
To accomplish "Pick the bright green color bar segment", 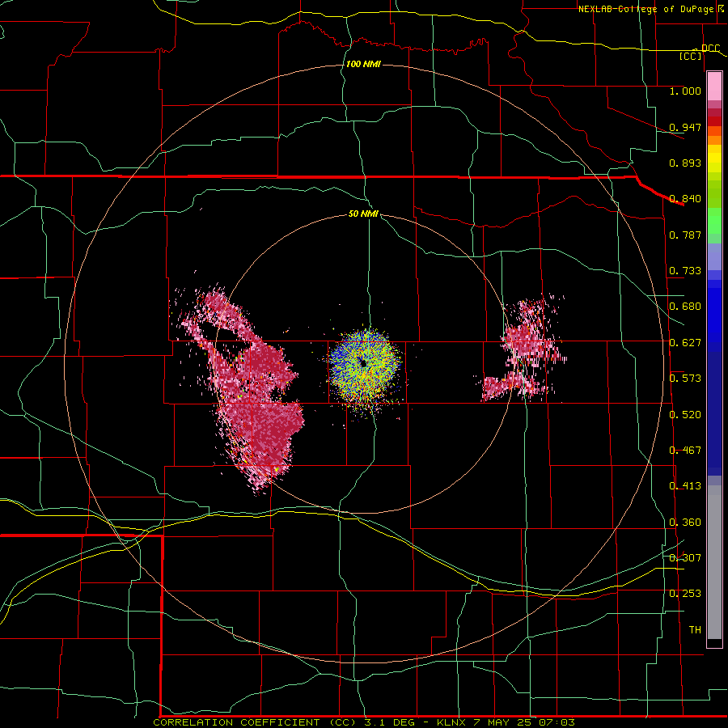I will [714, 222].
